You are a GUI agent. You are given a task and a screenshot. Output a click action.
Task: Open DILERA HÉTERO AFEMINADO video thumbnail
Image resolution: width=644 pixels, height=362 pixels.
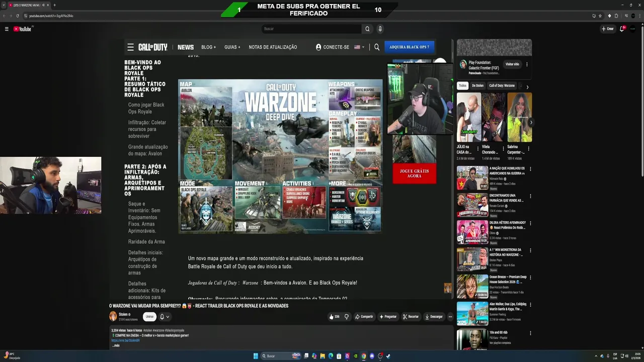472,232
